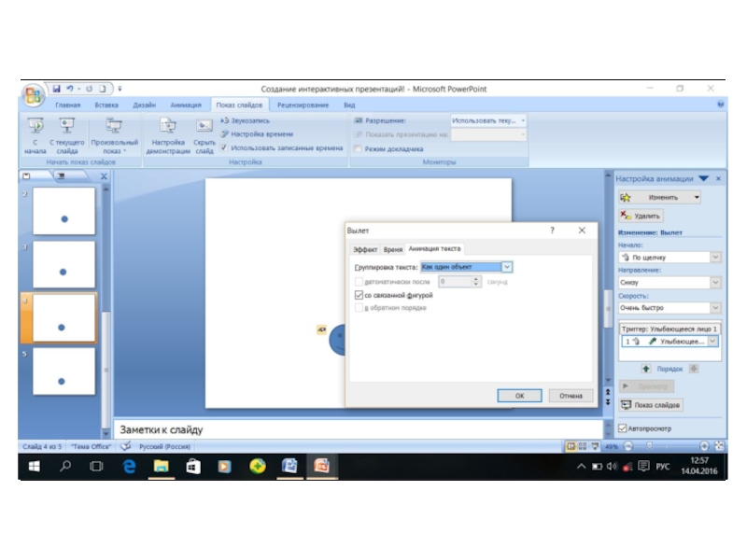Image resolution: width=747 pixels, height=560 pixels.
Task: Open Edge browser from the taskbar
Action: [x=128, y=466]
